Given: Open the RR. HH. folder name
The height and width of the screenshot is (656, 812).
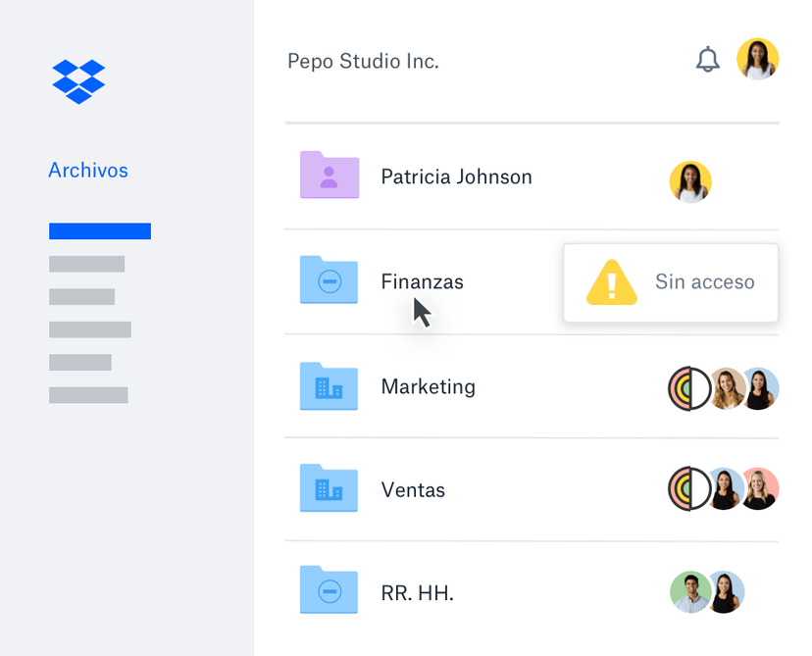Looking at the screenshot, I should 417,593.
